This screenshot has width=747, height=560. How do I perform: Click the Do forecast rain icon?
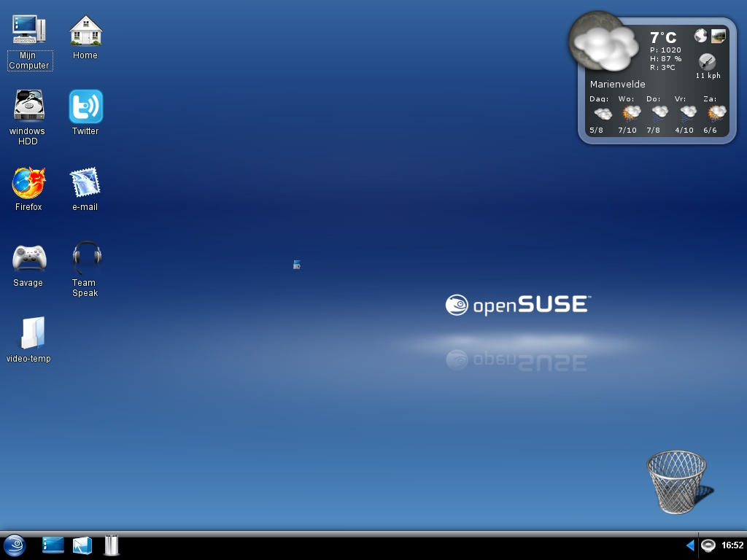click(x=659, y=113)
